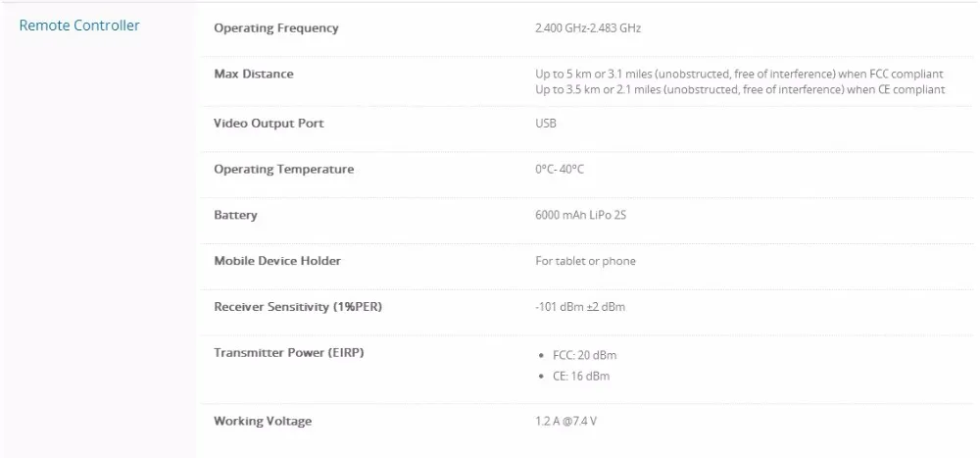Click the Operating Frequency label
This screenshot has height=458, width=980.
coord(276,28)
